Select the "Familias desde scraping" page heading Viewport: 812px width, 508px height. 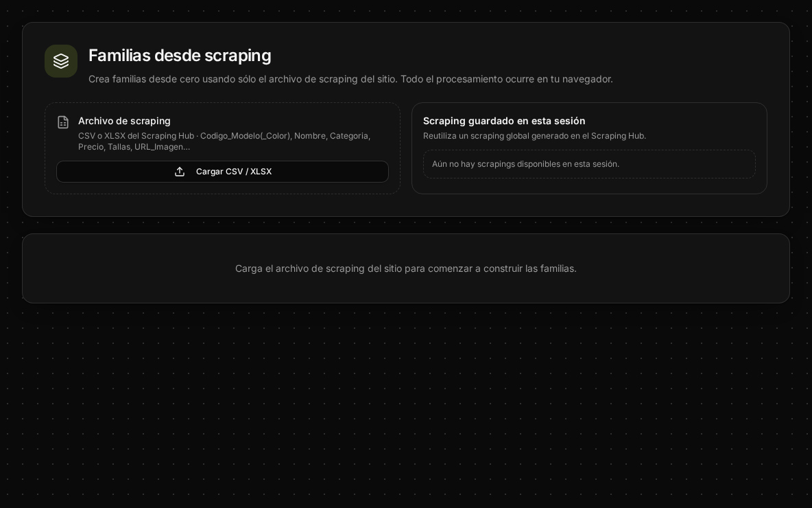(180, 56)
